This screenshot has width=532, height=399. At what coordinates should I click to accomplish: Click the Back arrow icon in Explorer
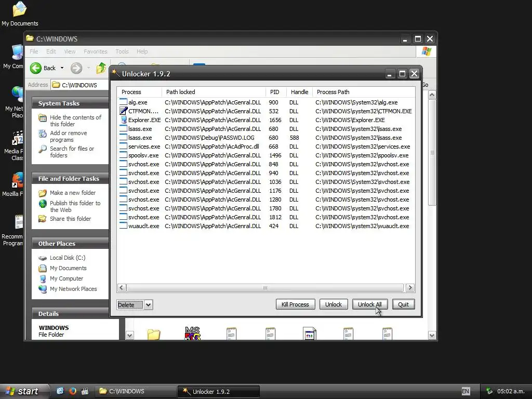click(36, 68)
